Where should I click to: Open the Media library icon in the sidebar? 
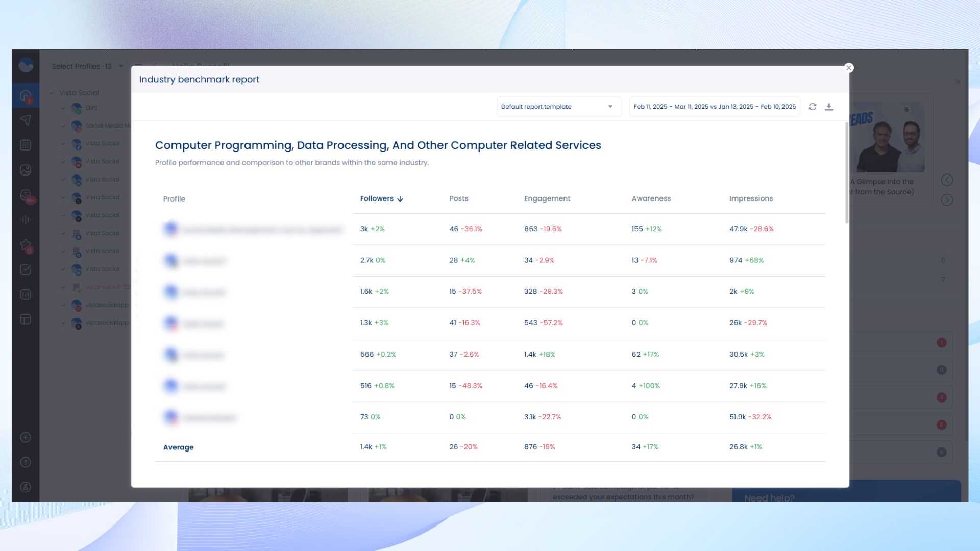(26, 169)
